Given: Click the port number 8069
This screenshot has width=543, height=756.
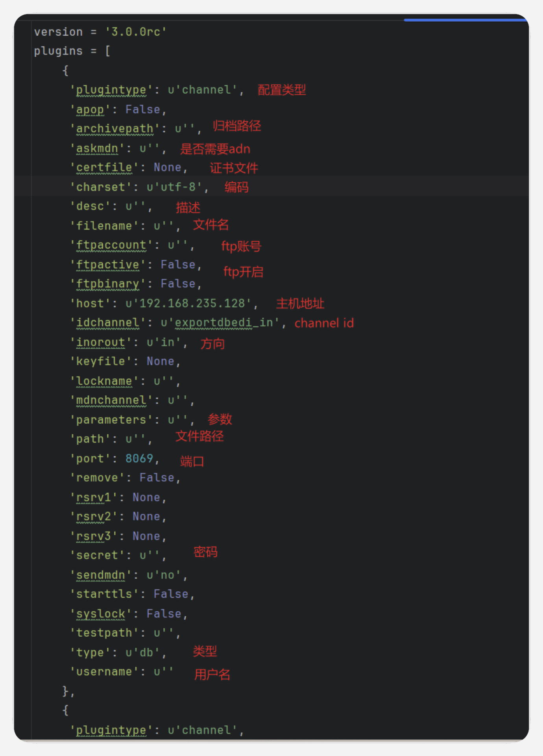Looking at the screenshot, I should pyautogui.click(x=139, y=459).
